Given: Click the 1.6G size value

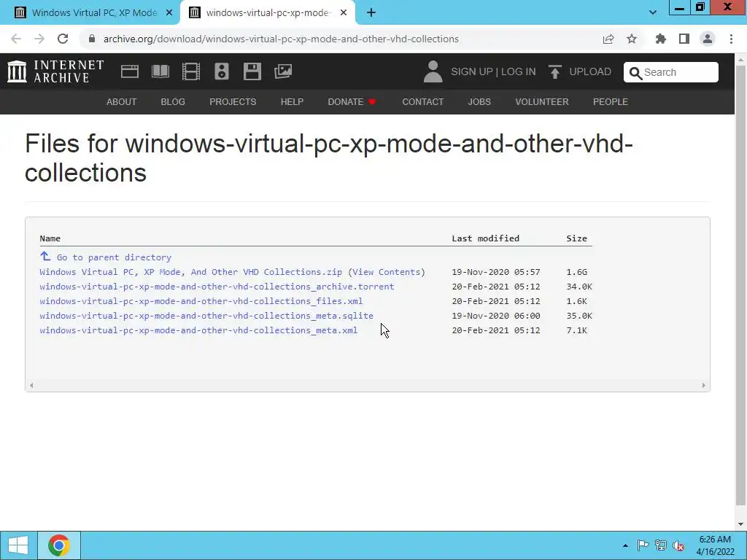Looking at the screenshot, I should point(576,272).
